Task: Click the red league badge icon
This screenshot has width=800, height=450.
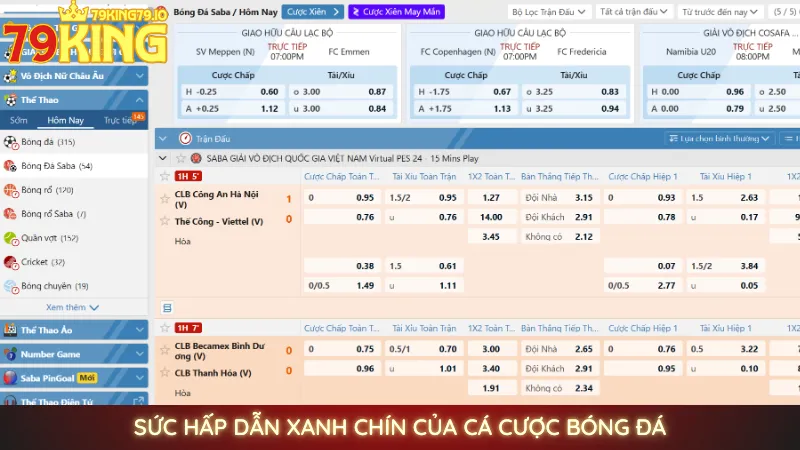Action: tap(196, 158)
